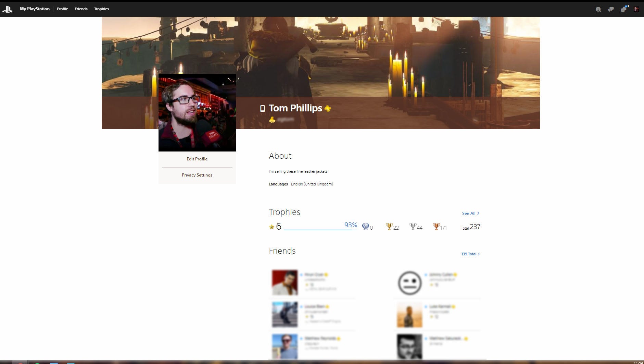Screen dimensions: 644x364
Task: Click the platinum trophy icon
Action: (x=365, y=227)
